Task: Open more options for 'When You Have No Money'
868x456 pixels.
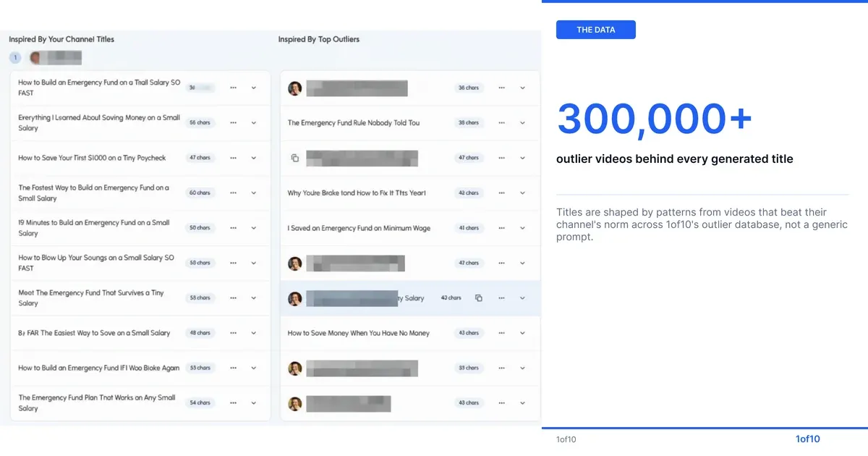Action: coord(502,333)
